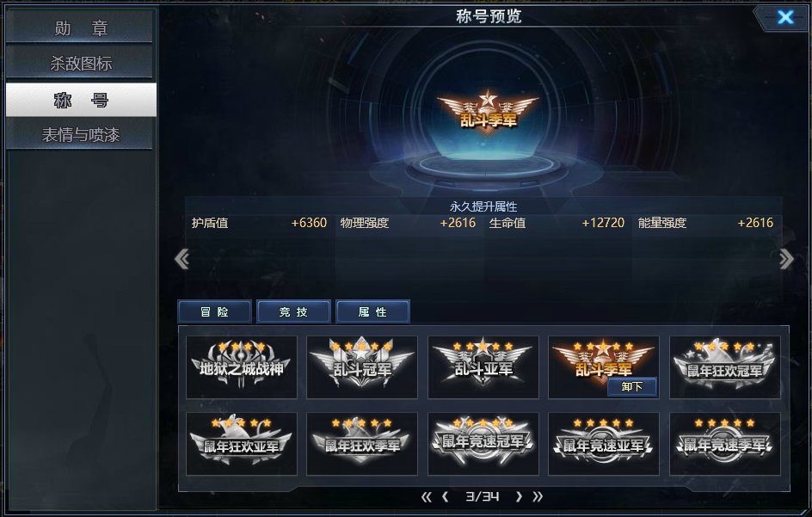Jump to the first title page

pos(426,497)
